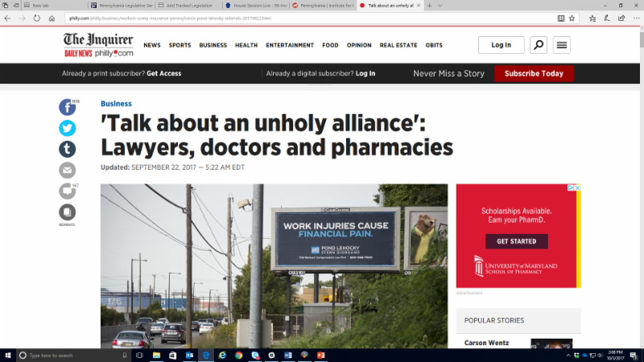Email this article using envelope icon
This screenshot has height=362, width=644.
[67, 170]
